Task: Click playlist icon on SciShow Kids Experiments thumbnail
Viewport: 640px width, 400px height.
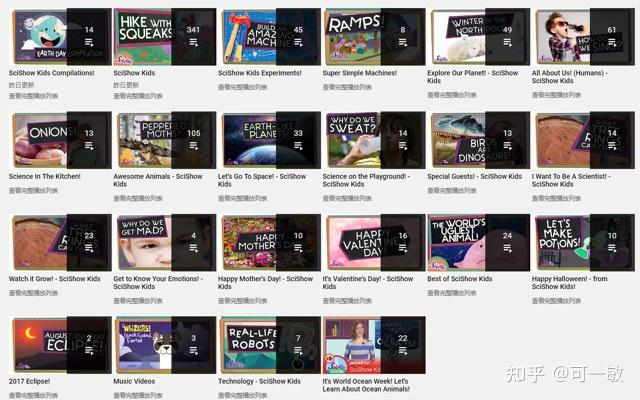Action: [298, 42]
